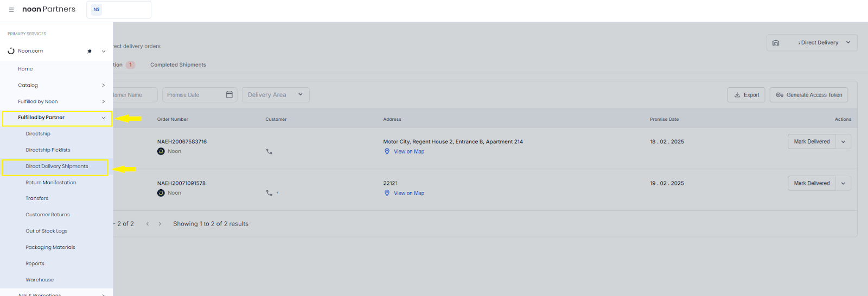
Task: Click the NS account badge
Action: point(97,9)
